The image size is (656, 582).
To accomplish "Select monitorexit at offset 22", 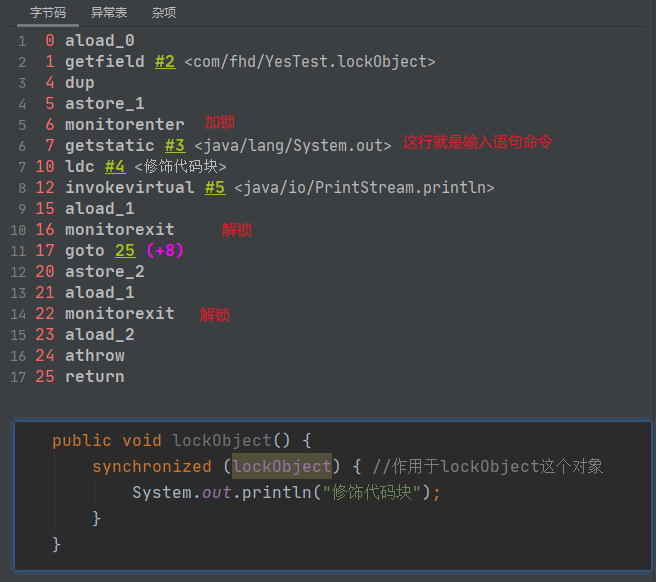I will click(x=120, y=313).
